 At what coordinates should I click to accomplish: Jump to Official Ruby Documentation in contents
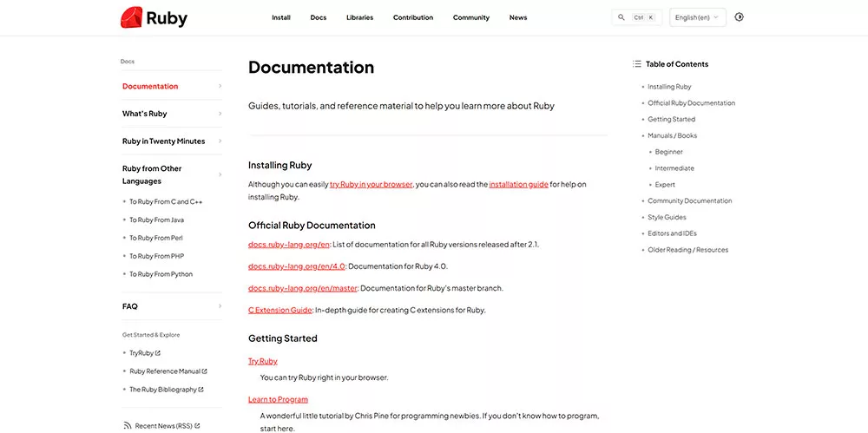point(692,103)
